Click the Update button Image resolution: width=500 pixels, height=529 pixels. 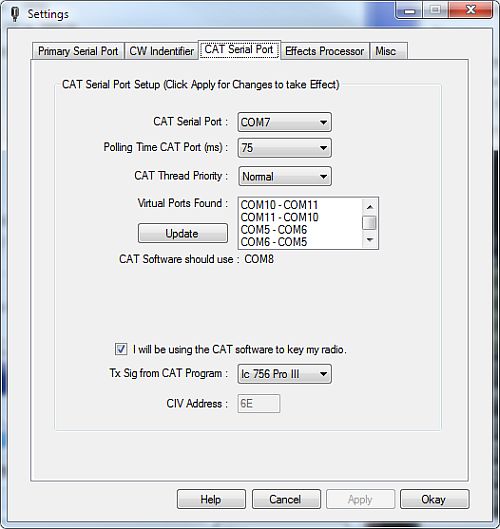[183, 233]
